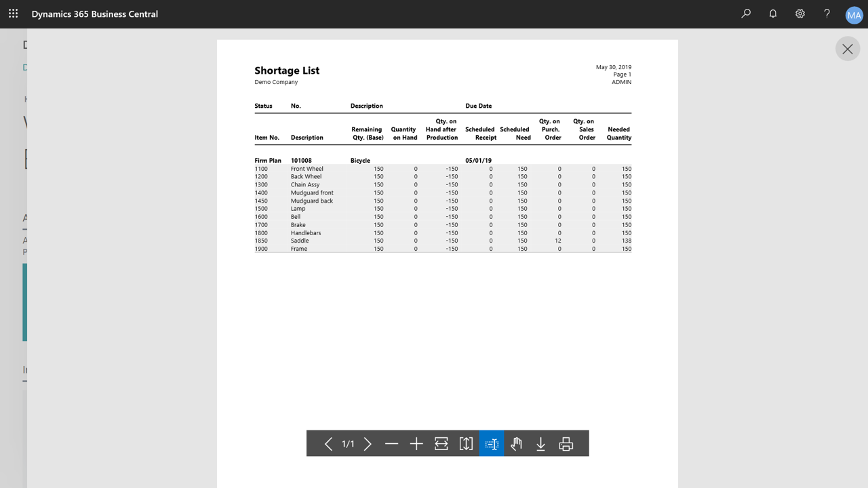
Task: Fit report to page width
Action: 441,444
